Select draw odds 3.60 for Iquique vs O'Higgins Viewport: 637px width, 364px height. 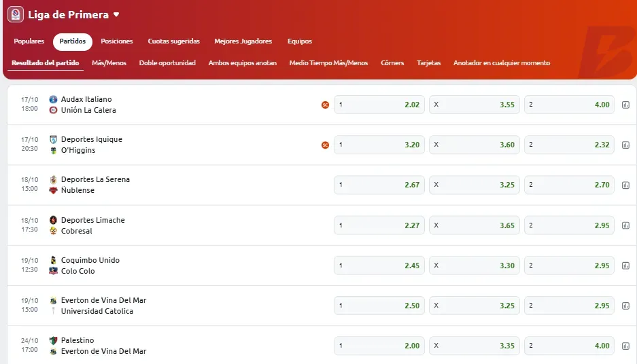(474, 145)
